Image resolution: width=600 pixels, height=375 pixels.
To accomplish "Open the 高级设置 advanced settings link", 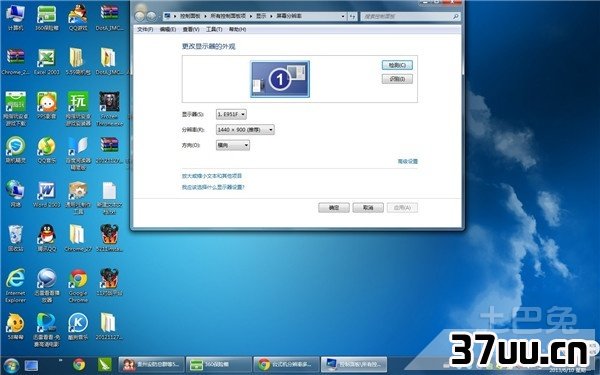I will (408, 161).
